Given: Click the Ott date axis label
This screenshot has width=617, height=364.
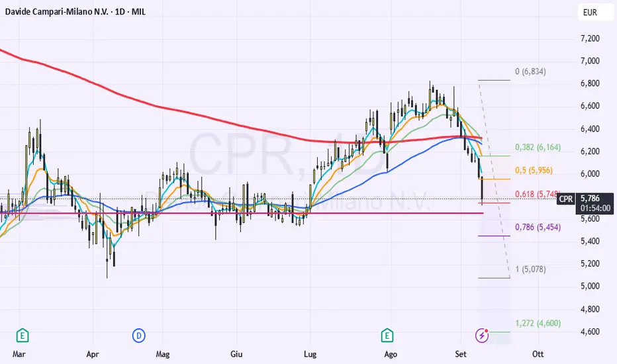Looking at the screenshot, I should coord(538,354).
